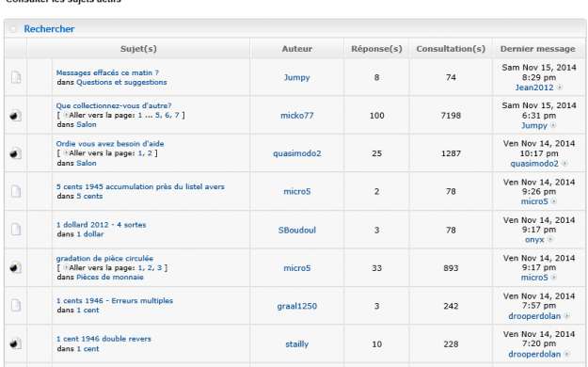
Task: Open last post icon next to drooperdolan, 7:20 pm
Action: (x=566, y=354)
